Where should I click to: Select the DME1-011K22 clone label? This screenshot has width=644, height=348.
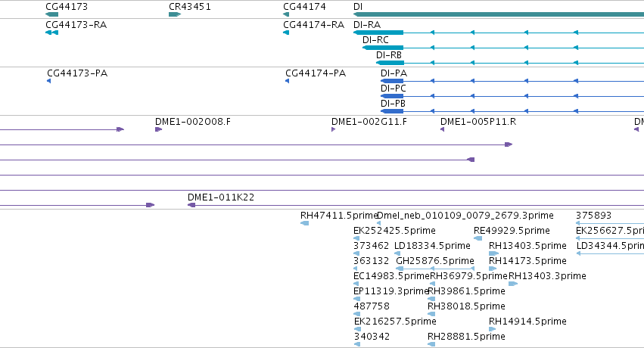pos(221,197)
